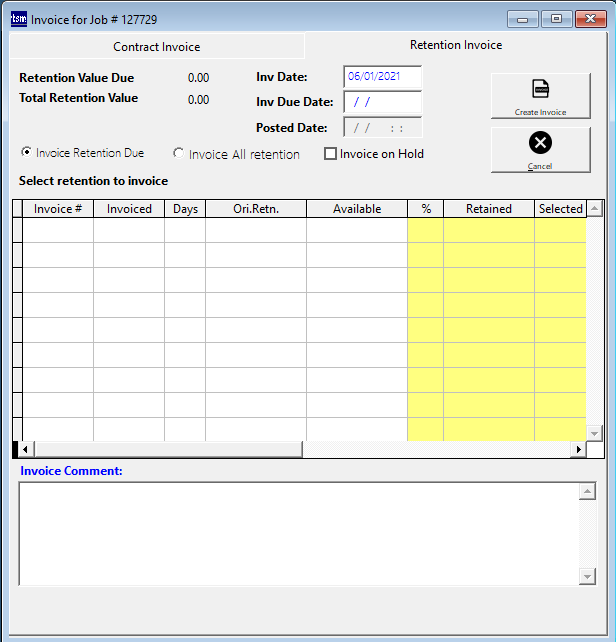Click the app icon in title bar
616x642 pixels.
[x=18, y=19]
